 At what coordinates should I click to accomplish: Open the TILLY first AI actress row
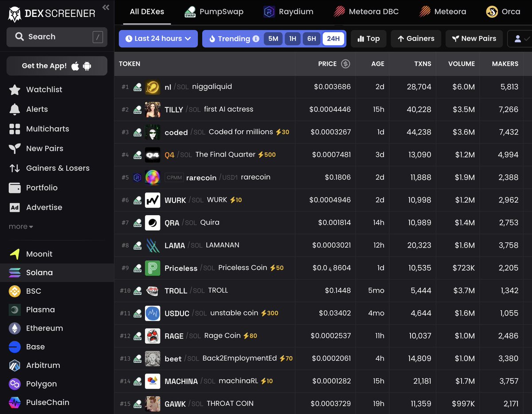coord(323,110)
